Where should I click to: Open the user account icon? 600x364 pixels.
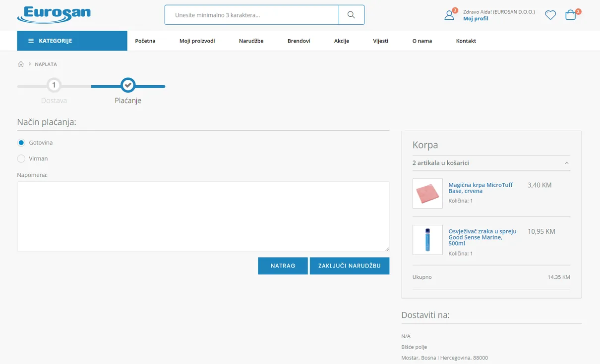(x=449, y=15)
